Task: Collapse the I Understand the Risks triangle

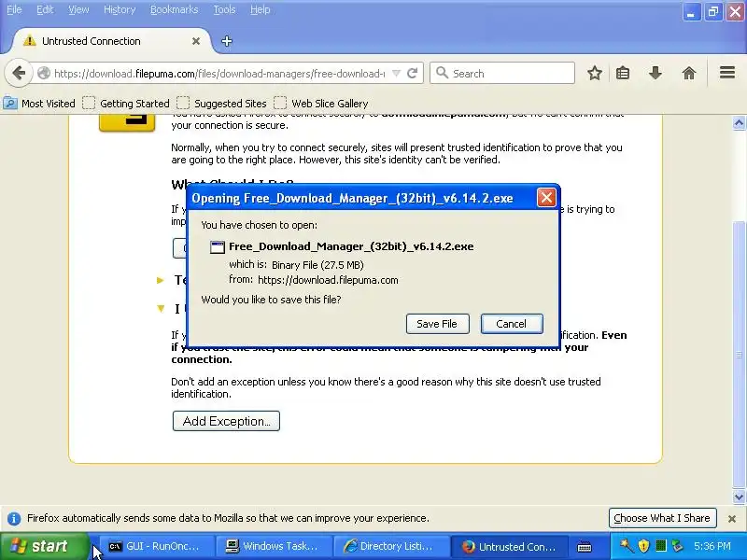Action: (x=161, y=309)
